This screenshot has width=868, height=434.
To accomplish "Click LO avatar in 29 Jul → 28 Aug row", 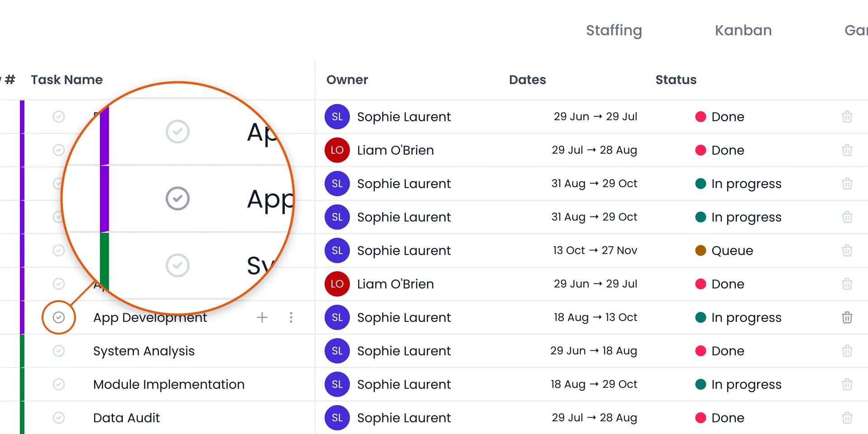I will (337, 150).
